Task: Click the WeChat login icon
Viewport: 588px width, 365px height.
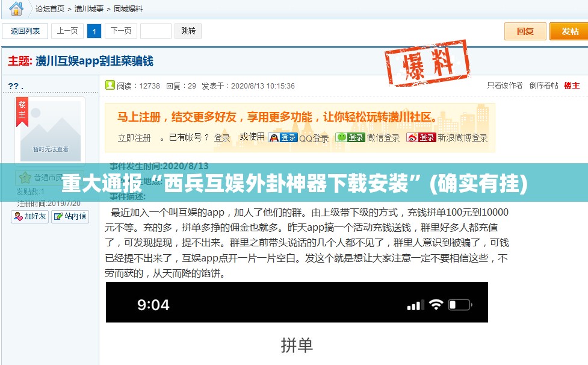Action: point(342,137)
